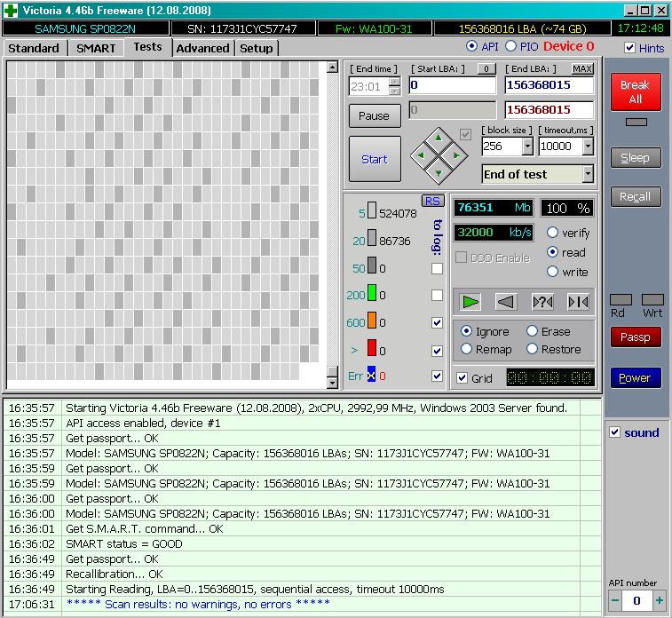Click the red Passp button
Image resolution: width=672 pixels, height=618 pixels.
tap(636, 337)
